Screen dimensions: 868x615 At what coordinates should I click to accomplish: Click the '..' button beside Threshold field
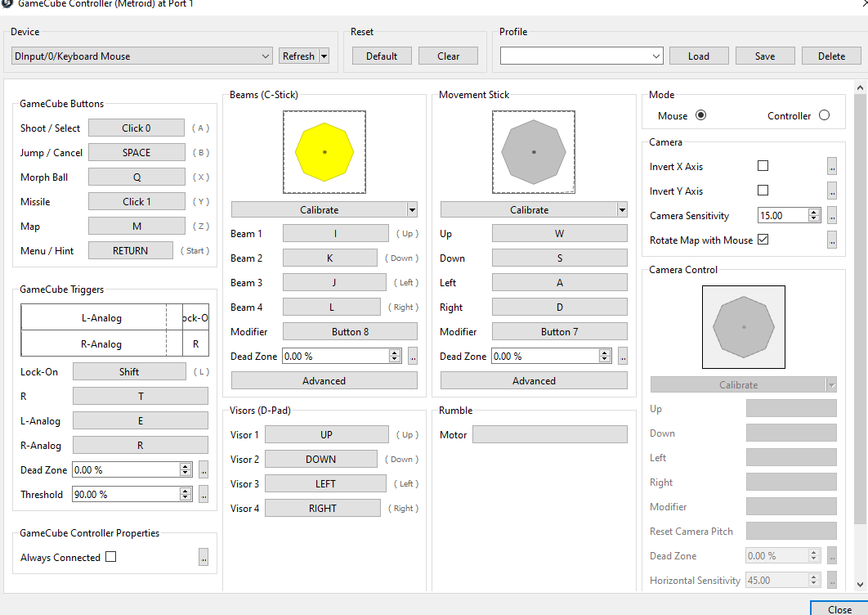204,494
